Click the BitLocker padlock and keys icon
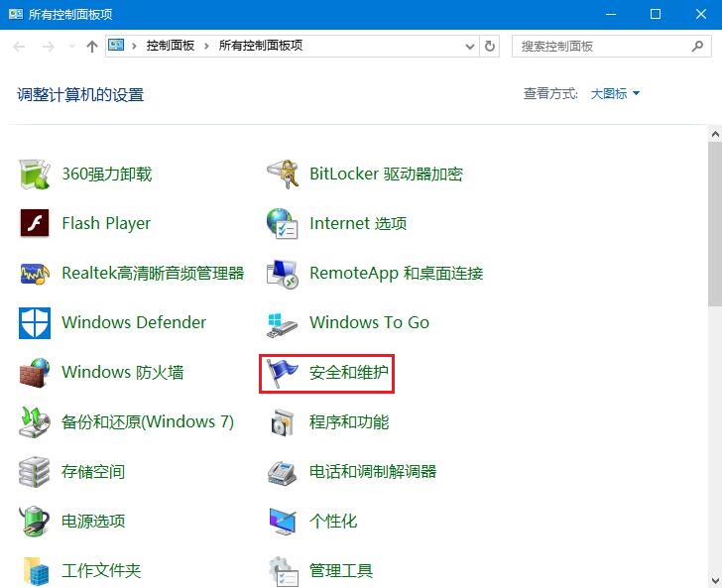This screenshot has width=722, height=588. [283, 175]
